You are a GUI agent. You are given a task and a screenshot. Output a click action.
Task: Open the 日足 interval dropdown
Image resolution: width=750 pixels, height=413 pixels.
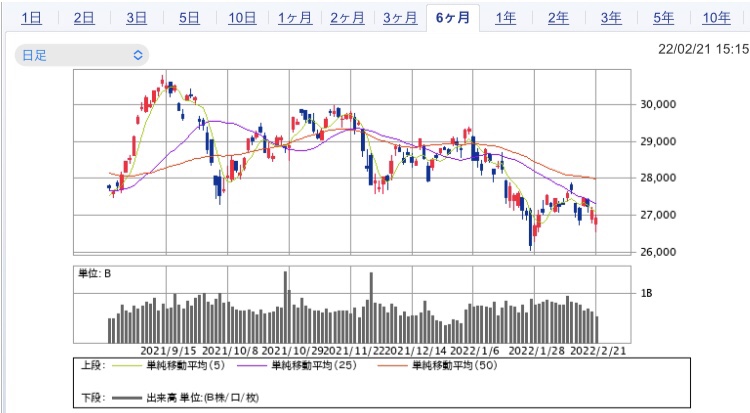[x=82, y=55]
